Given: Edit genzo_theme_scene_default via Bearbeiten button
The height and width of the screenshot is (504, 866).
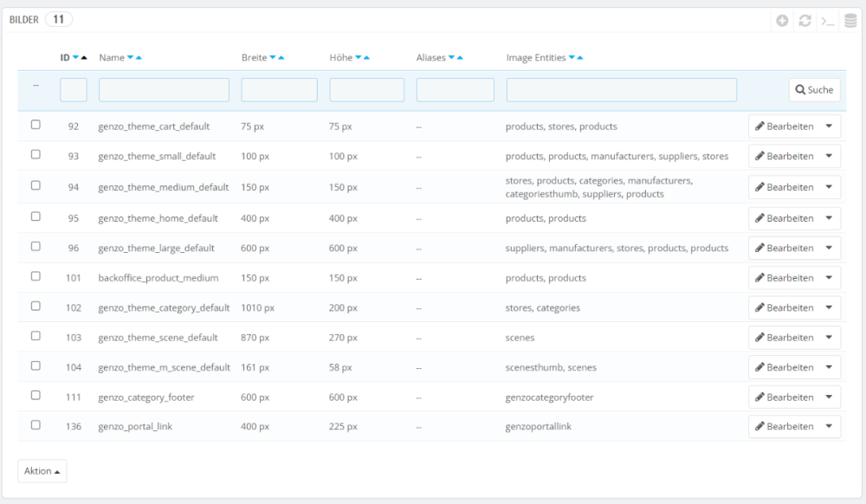Looking at the screenshot, I should (784, 338).
